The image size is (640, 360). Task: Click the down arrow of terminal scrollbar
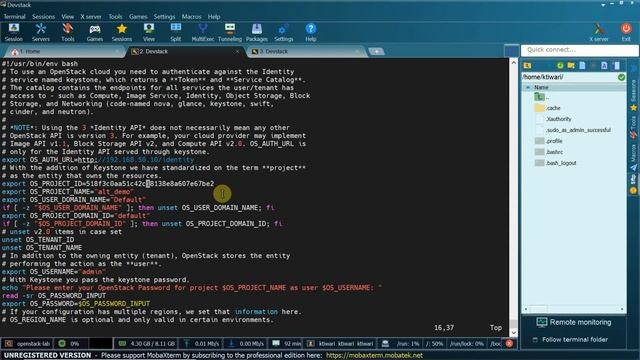point(514,333)
